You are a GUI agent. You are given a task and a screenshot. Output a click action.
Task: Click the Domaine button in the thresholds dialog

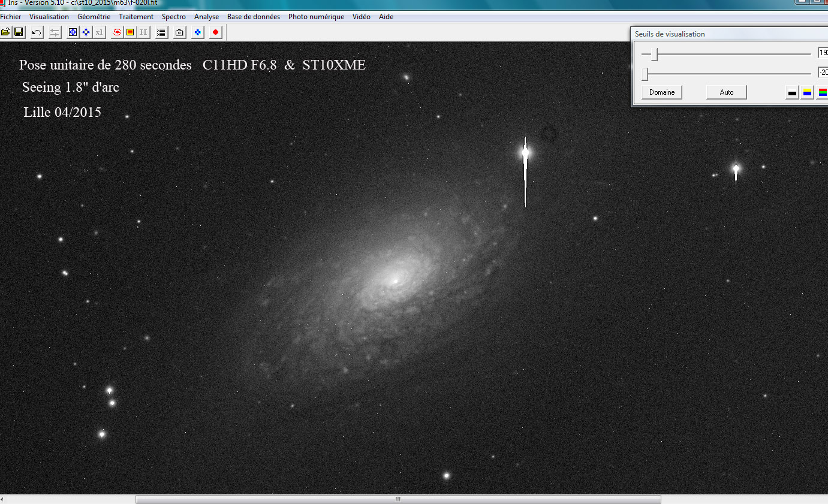click(x=662, y=92)
